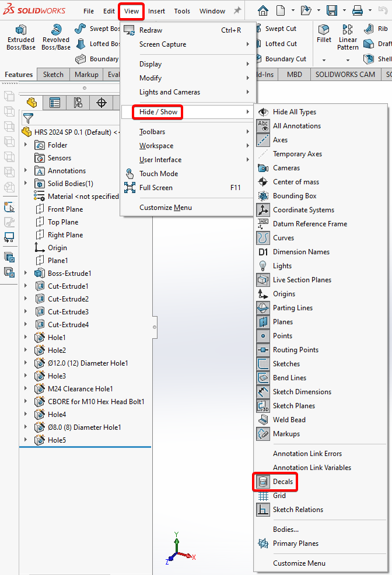This screenshot has height=575, width=392.
Task: Select the Lofted Cut tool
Action: click(x=276, y=44)
